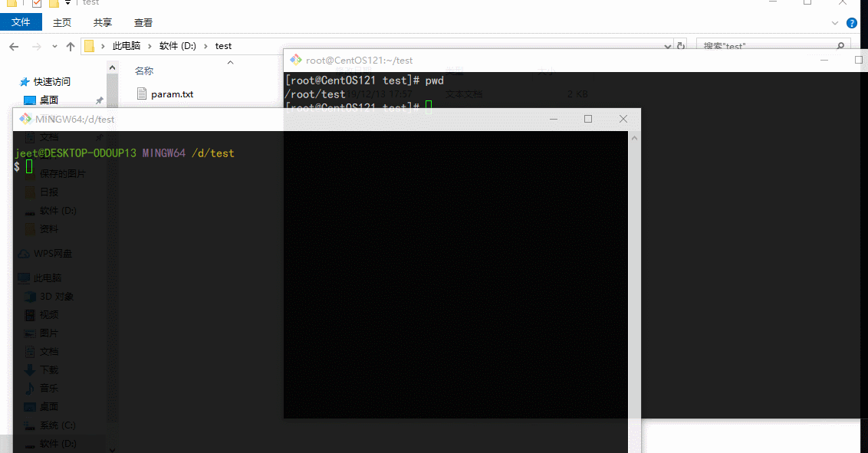The image size is (868, 453).
Task: Open the 查看 ribbon tab
Action: pyautogui.click(x=143, y=23)
